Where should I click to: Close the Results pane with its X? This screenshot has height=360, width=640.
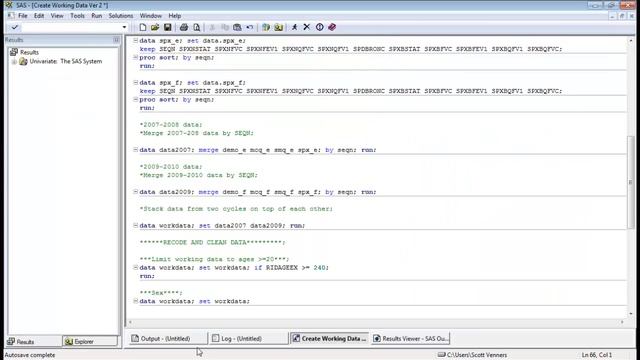(x=116, y=40)
